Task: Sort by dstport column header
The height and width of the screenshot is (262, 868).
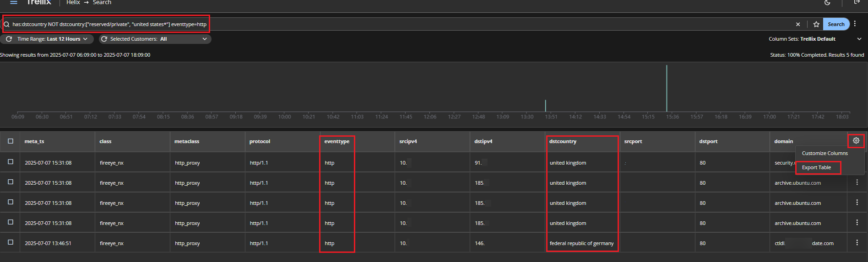Action: click(708, 141)
